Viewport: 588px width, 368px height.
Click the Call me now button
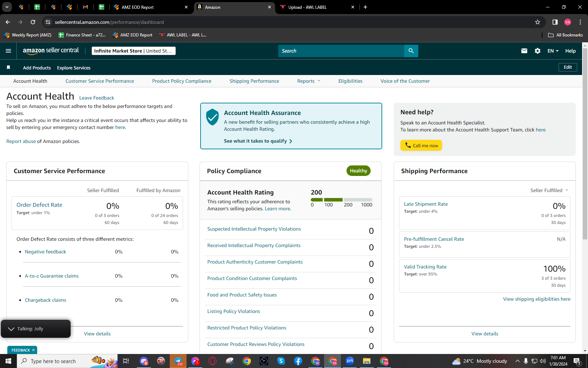pyautogui.click(x=421, y=145)
